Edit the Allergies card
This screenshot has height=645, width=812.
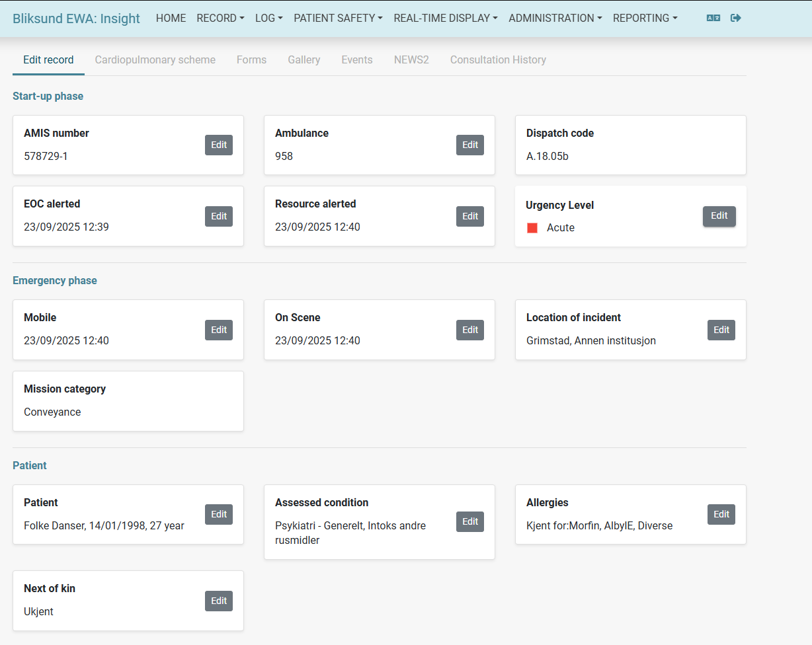721,514
